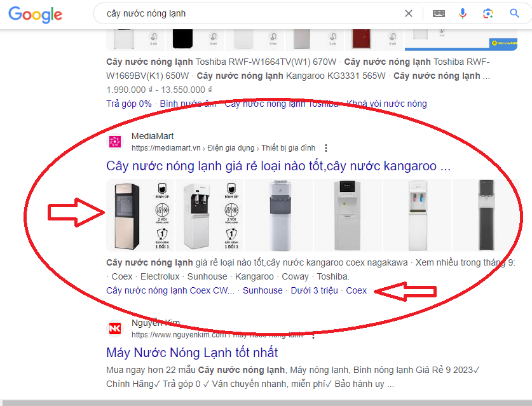Open the "Sunhouse" sitelink
The height and width of the screenshot is (406, 532).
263,290
